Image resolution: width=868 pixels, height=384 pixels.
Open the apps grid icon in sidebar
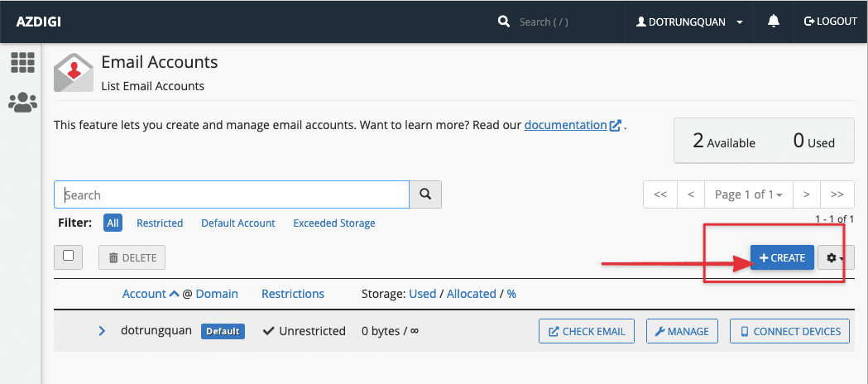[22, 62]
